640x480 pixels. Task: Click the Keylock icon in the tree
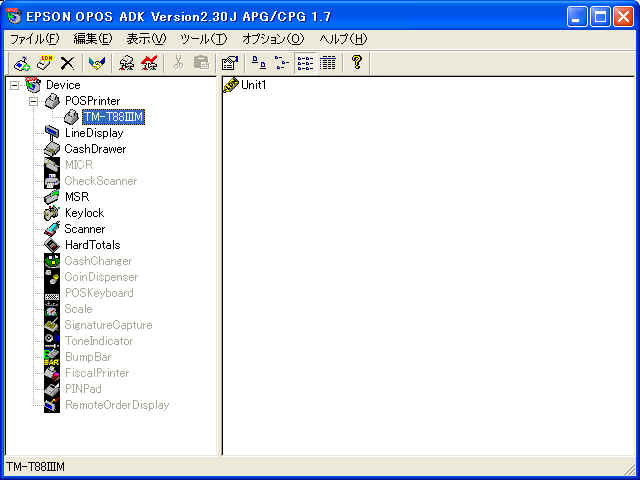(x=52, y=213)
